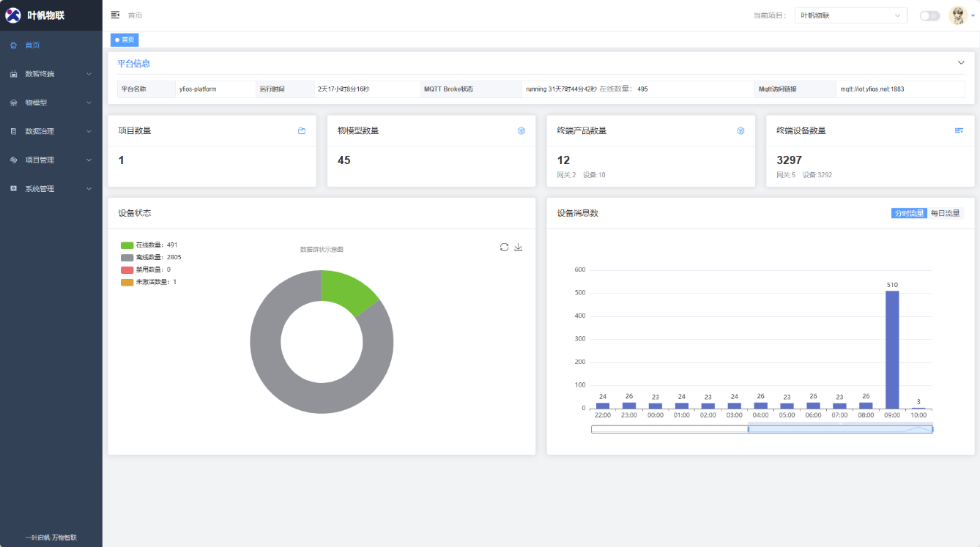Toggle the theme switch in top bar
Image resolution: width=980 pixels, height=547 pixels.
pos(929,15)
